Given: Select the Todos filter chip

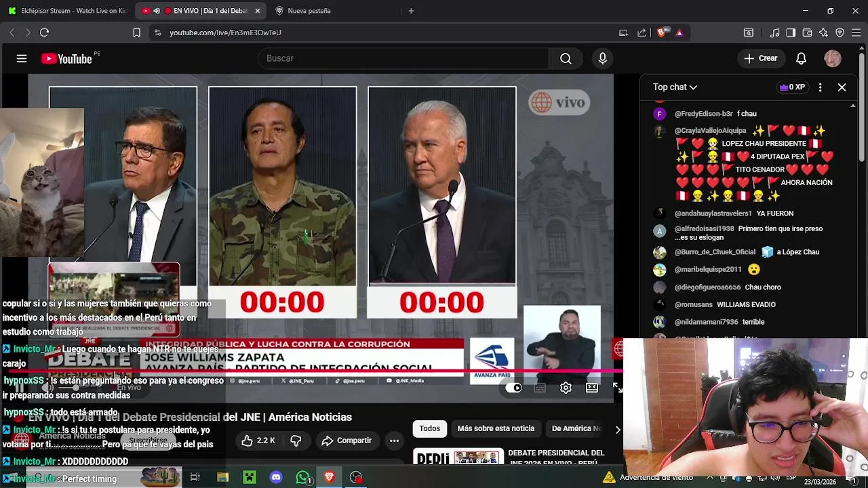Looking at the screenshot, I should [x=429, y=428].
